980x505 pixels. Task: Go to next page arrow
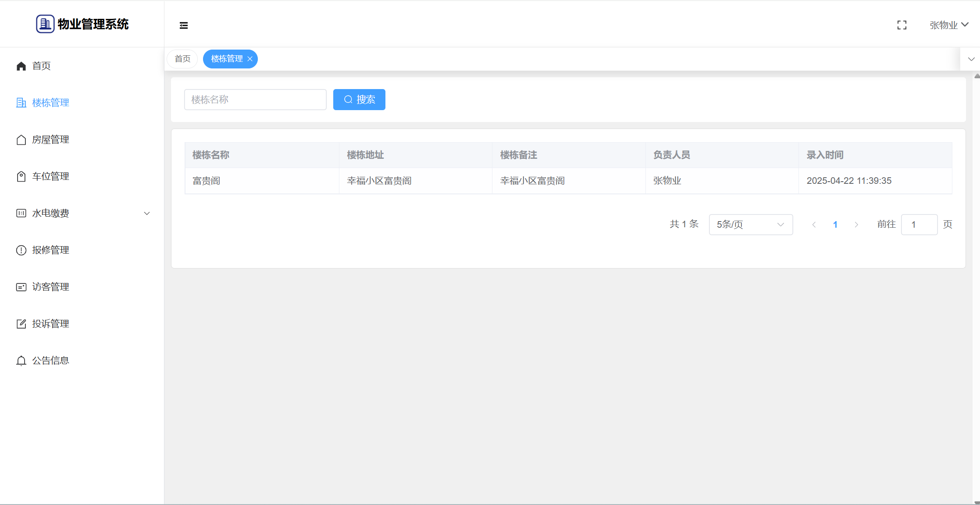pos(856,225)
